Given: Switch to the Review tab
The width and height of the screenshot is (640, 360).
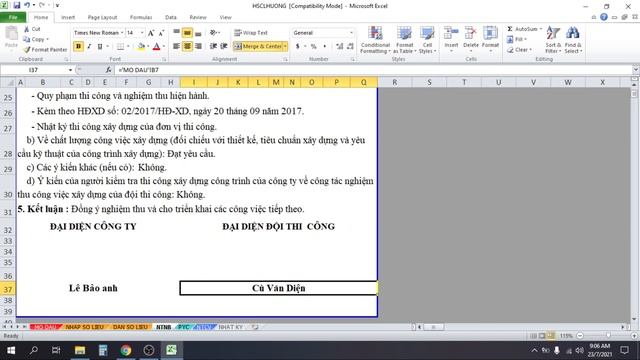Looking at the screenshot, I should [198, 17].
